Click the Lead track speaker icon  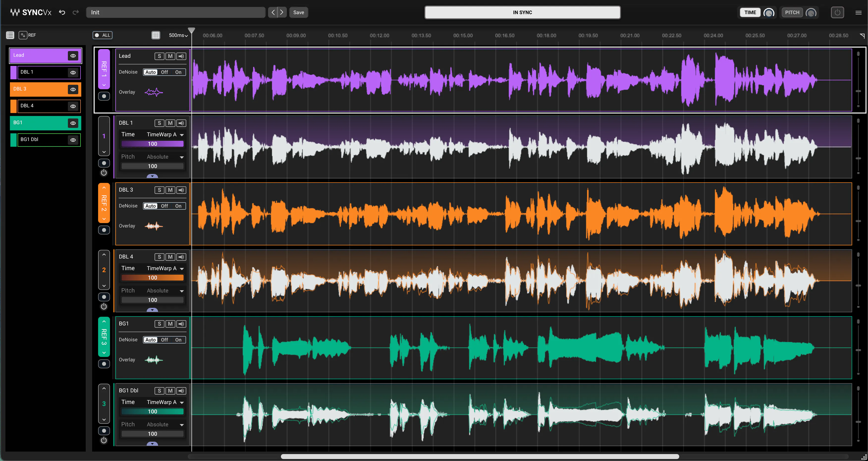pos(181,56)
